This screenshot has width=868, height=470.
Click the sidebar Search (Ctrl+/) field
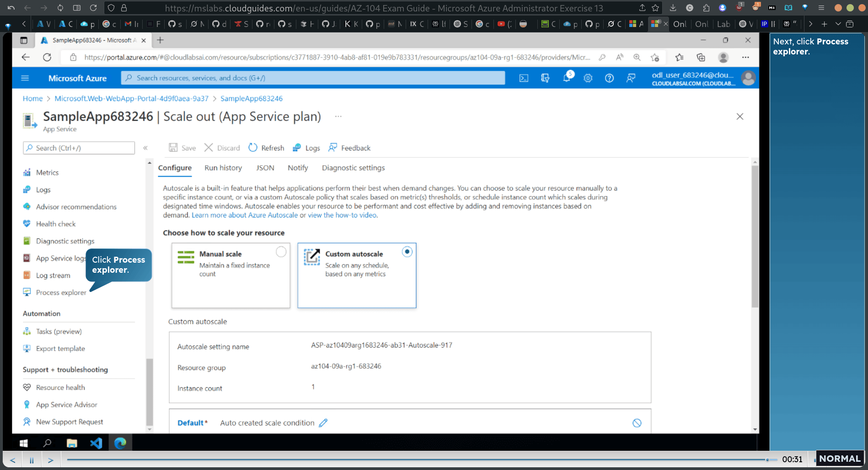pyautogui.click(x=79, y=148)
